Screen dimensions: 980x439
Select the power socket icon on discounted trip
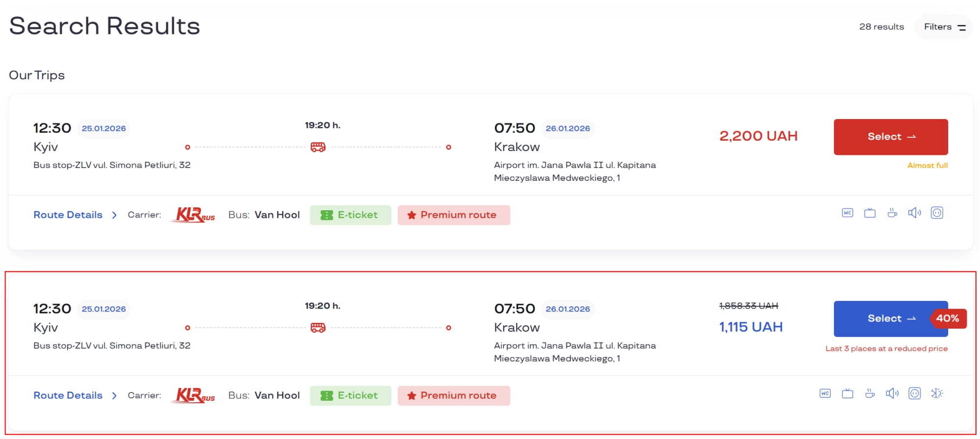coord(915,393)
